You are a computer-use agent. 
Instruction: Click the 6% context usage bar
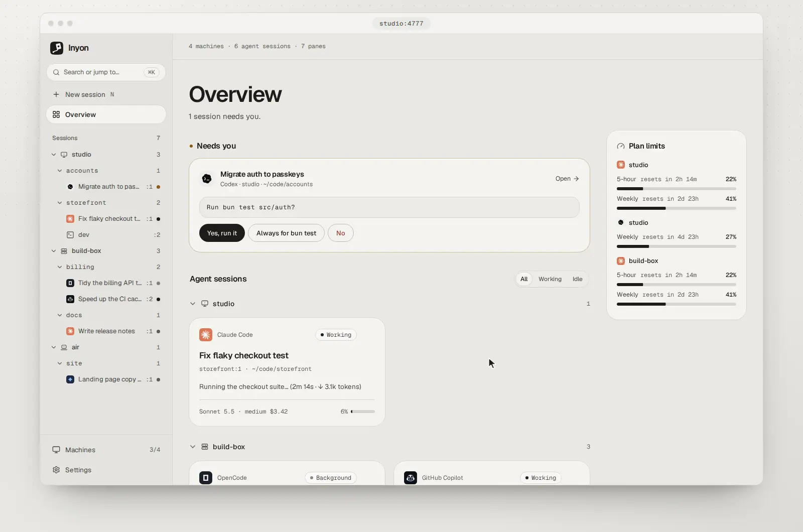[x=363, y=412]
